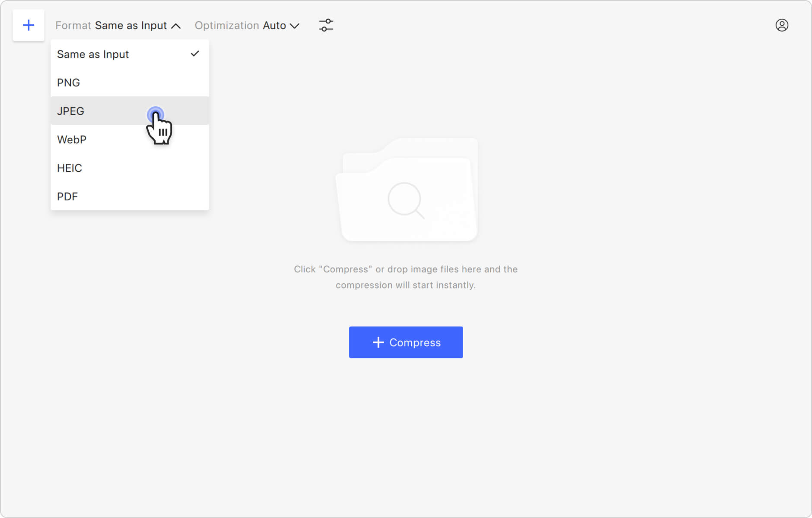Open the user account profile icon
The width and height of the screenshot is (812, 518).
click(782, 25)
